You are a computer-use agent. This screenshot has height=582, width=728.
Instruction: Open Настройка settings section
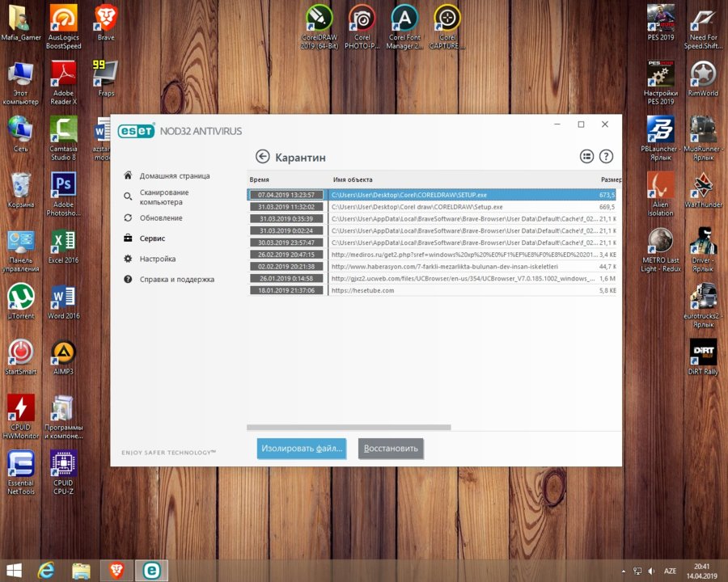[157, 259]
